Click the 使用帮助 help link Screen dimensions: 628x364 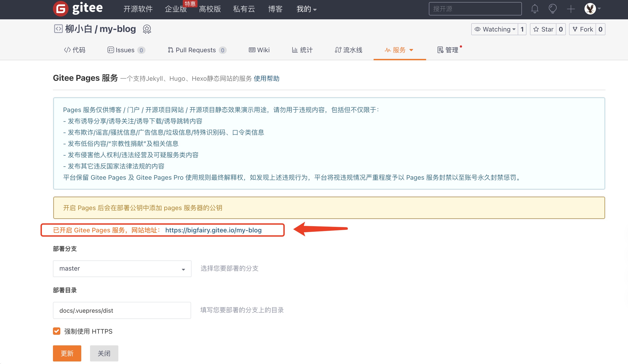pyautogui.click(x=266, y=78)
